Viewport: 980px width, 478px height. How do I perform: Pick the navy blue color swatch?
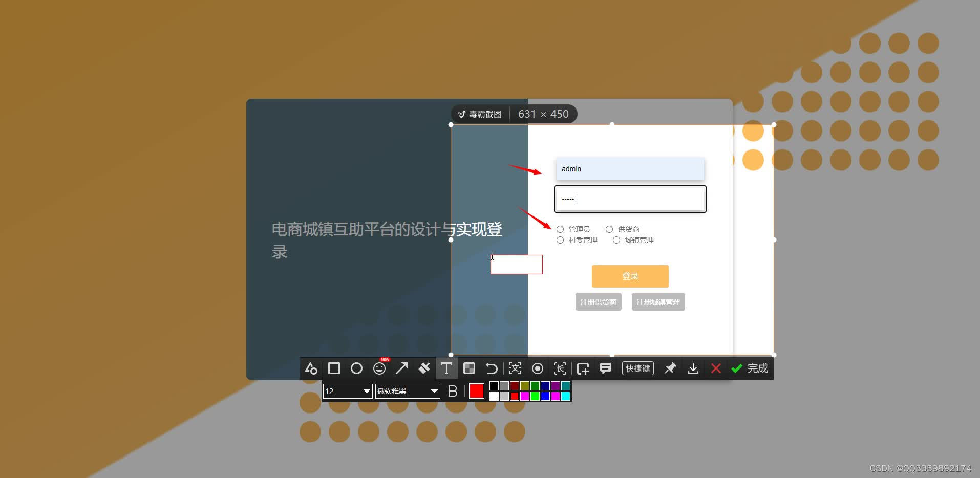click(545, 386)
